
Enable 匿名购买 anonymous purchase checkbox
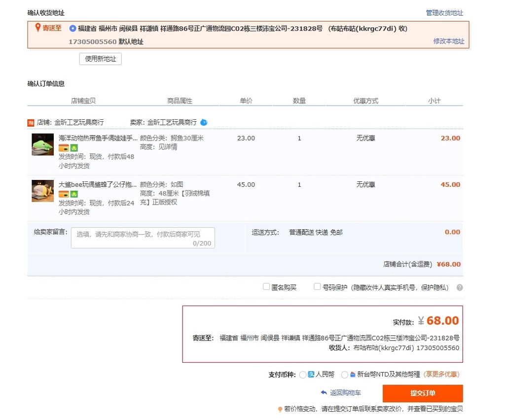(x=266, y=286)
